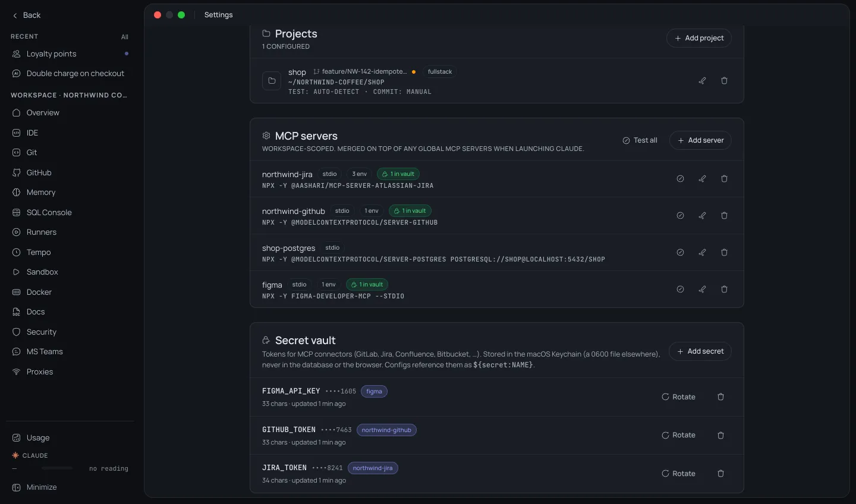Click the northwind-github tag on GITHUB_TOKEN
This screenshot has height=504, width=856.
pyautogui.click(x=386, y=430)
